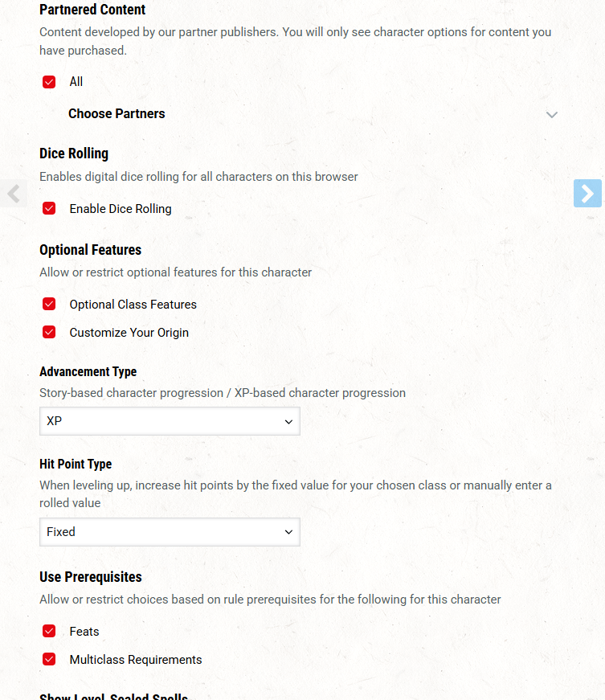Viewport: 605px width, 700px height.
Task: Click the All label under Partnered Content
Action: click(x=76, y=82)
